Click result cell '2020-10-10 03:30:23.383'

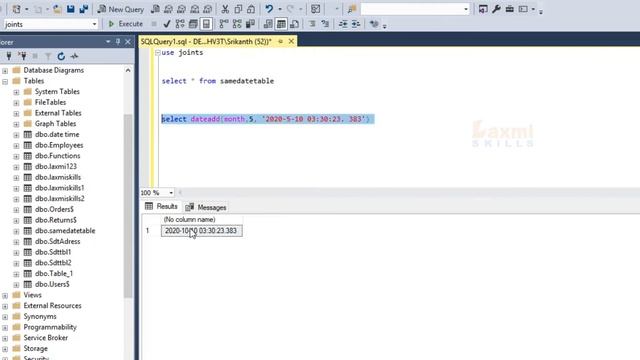pos(202,231)
